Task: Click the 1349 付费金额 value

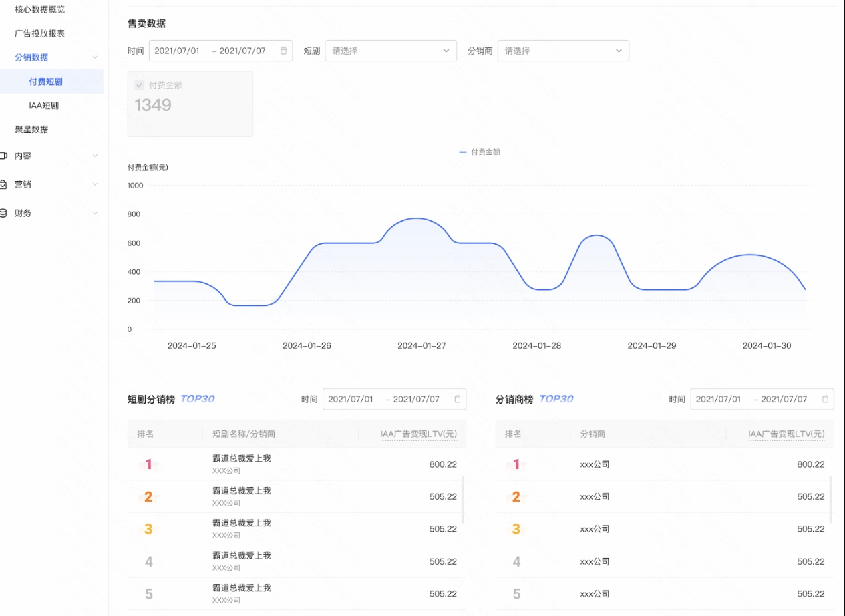Action: click(x=153, y=105)
